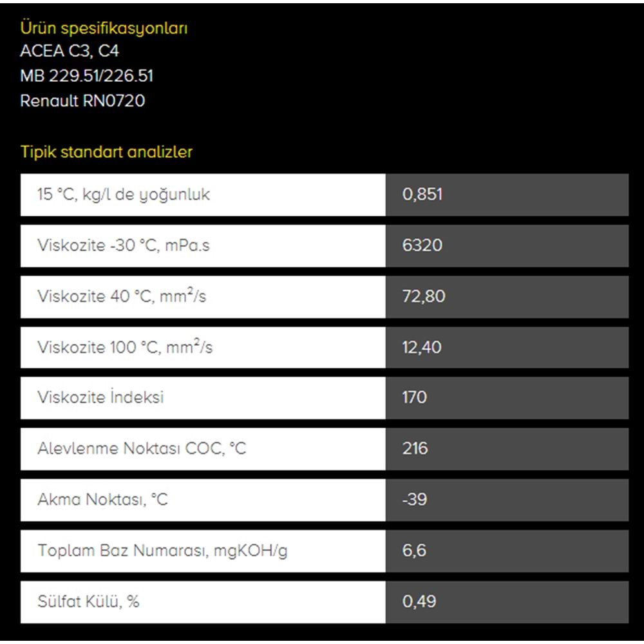The height and width of the screenshot is (644, 644).
Task: Click the value 12,40
Action: click(422, 348)
